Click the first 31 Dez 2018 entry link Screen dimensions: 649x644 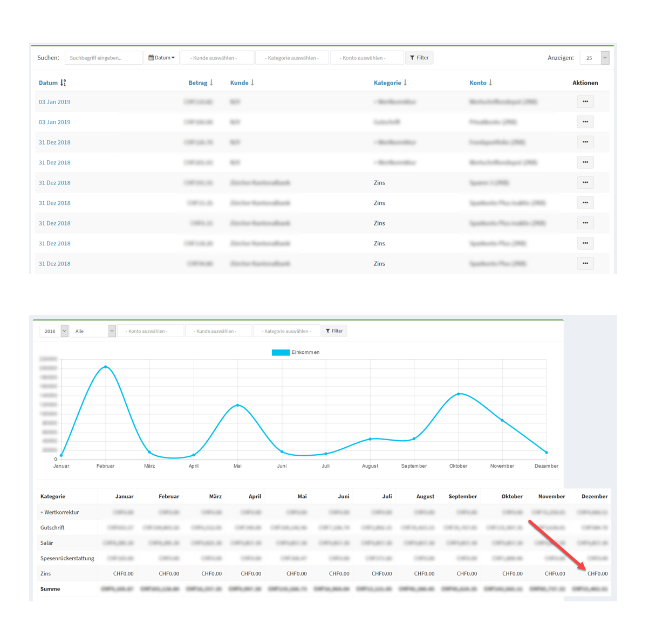pos(54,142)
